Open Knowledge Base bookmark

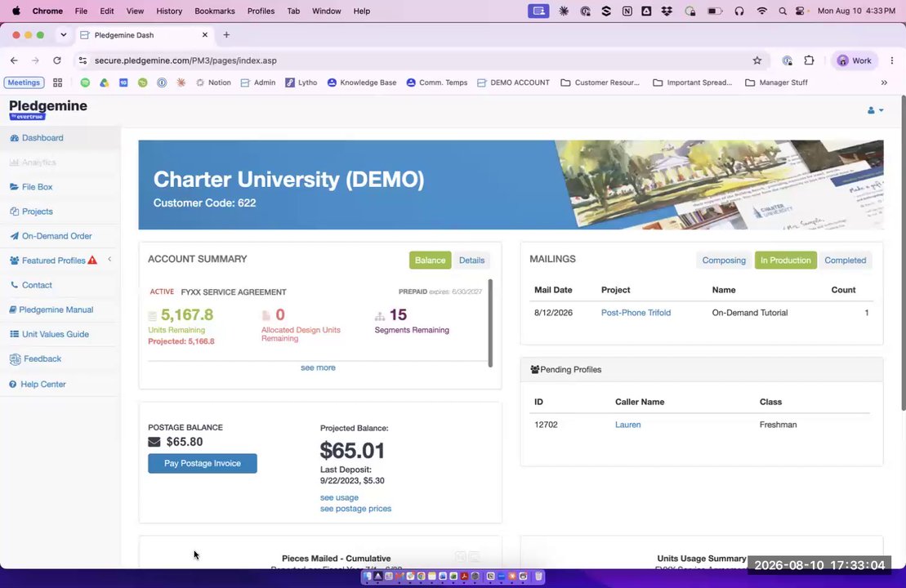pyautogui.click(x=362, y=82)
